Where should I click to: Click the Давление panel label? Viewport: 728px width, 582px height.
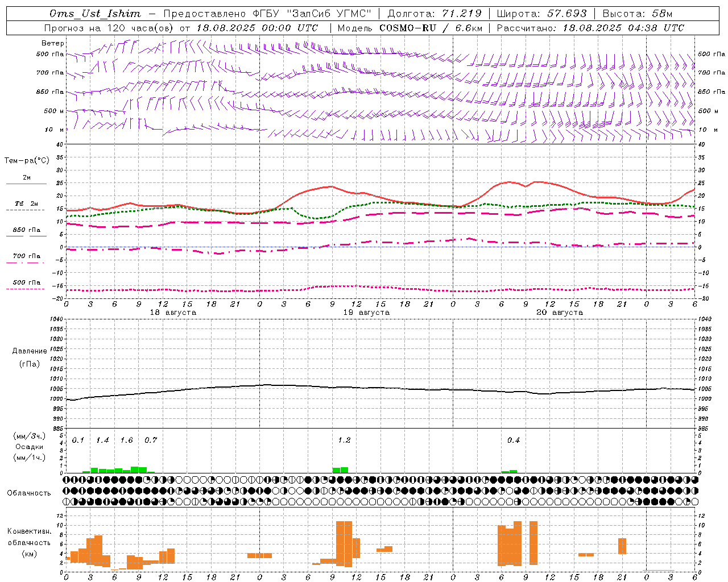point(30,351)
